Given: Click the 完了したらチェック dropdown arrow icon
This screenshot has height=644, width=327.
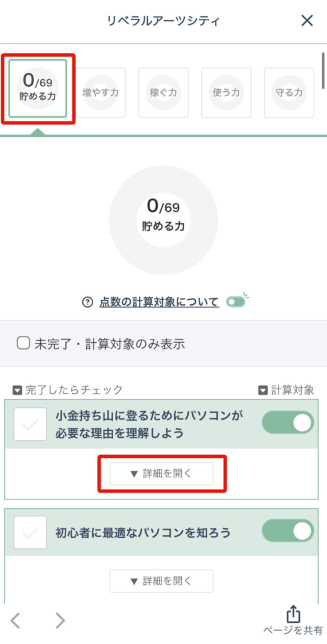Looking at the screenshot, I should click(17, 390).
